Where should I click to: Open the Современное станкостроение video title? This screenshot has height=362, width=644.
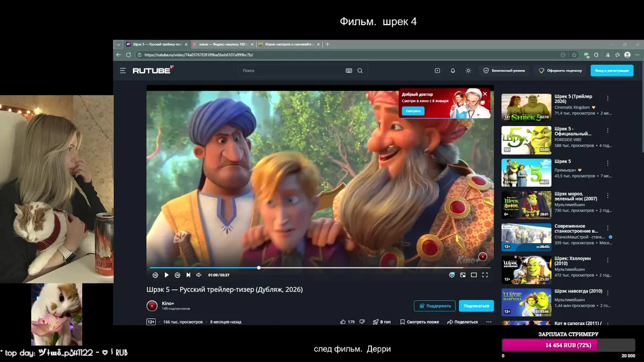point(576,229)
